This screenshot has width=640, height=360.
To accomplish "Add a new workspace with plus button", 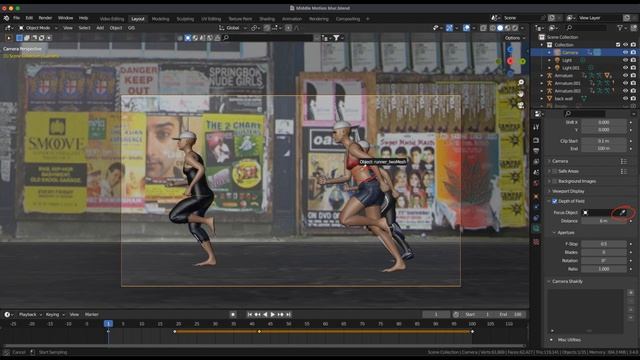I will (x=367, y=19).
